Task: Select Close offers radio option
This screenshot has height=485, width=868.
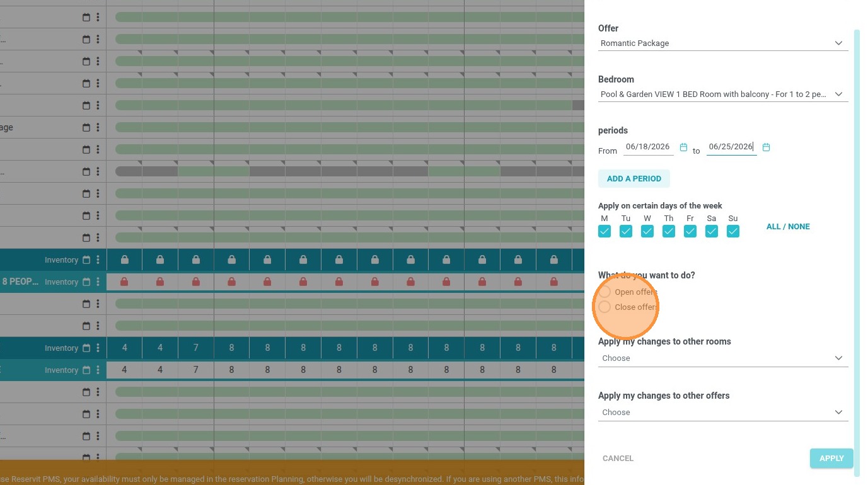Action: click(605, 307)
